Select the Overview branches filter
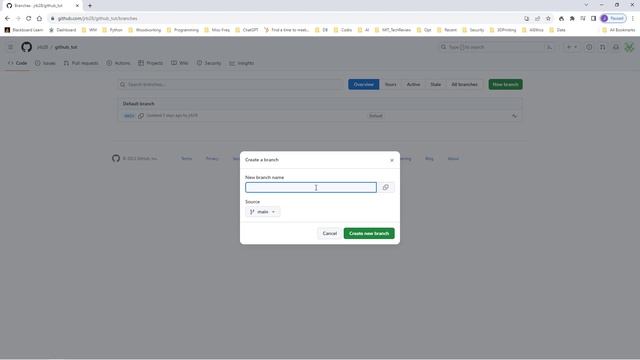Screen dimensions: 640x360 point(363,84)
